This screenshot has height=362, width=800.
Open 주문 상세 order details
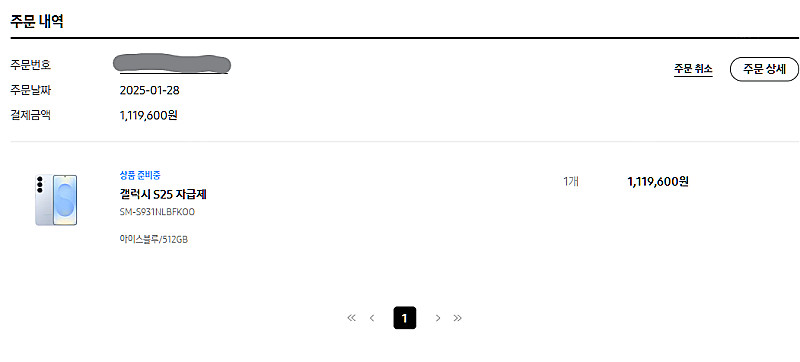point(764,69)
